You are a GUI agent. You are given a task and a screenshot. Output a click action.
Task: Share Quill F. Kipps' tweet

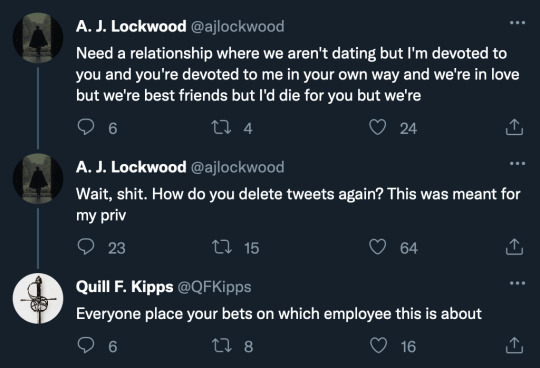coord(514,345)
